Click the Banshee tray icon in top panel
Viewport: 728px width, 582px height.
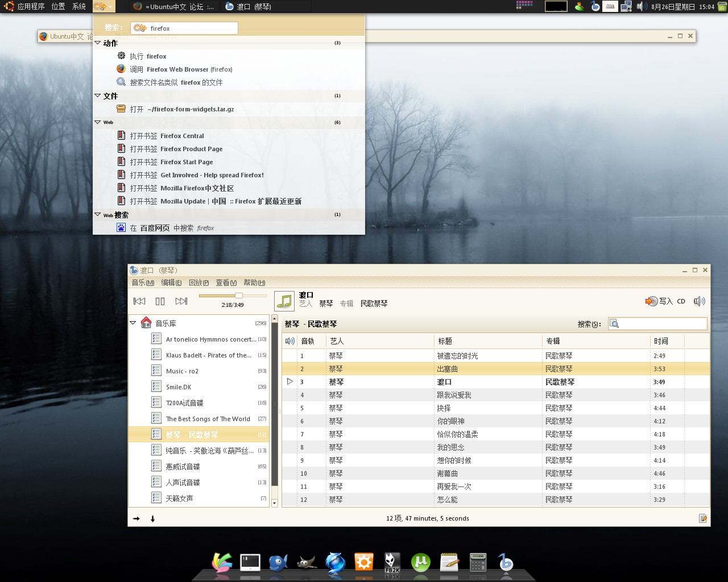click(595, 6)
